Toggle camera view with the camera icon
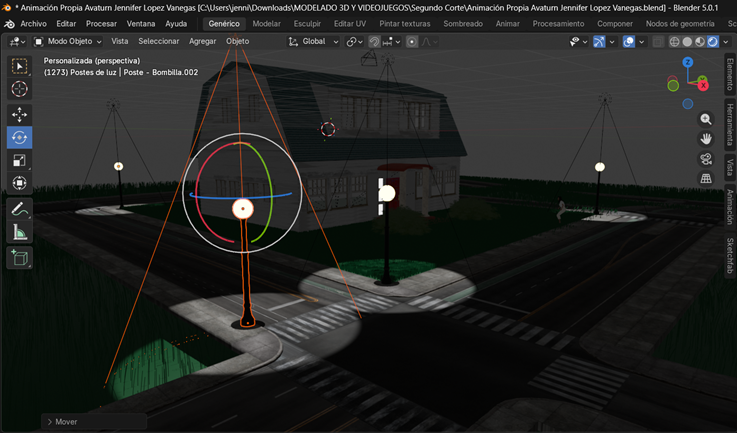Viewport: 737px width, 433px height. (706, 159)
